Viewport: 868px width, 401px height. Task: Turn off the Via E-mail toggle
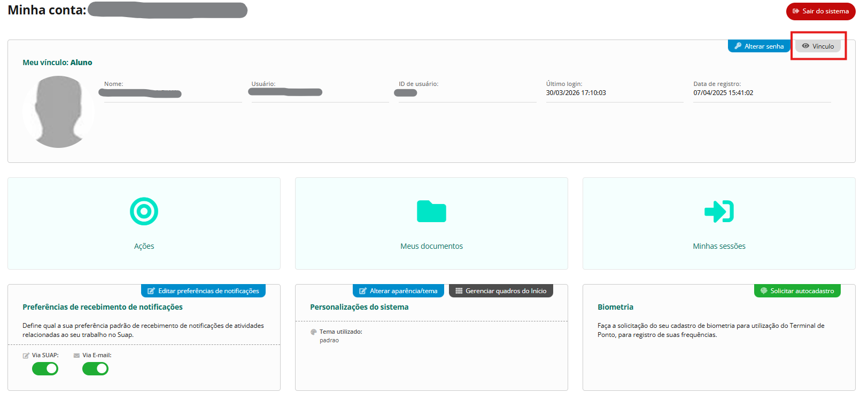pyautogui.click(x=96, y=369)
